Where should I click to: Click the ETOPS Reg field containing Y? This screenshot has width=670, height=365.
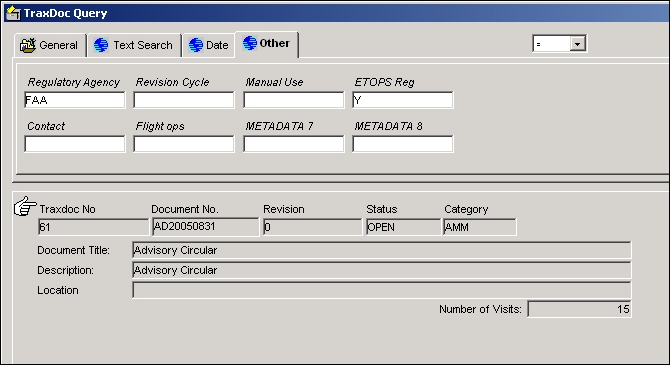tap(403, 100)
